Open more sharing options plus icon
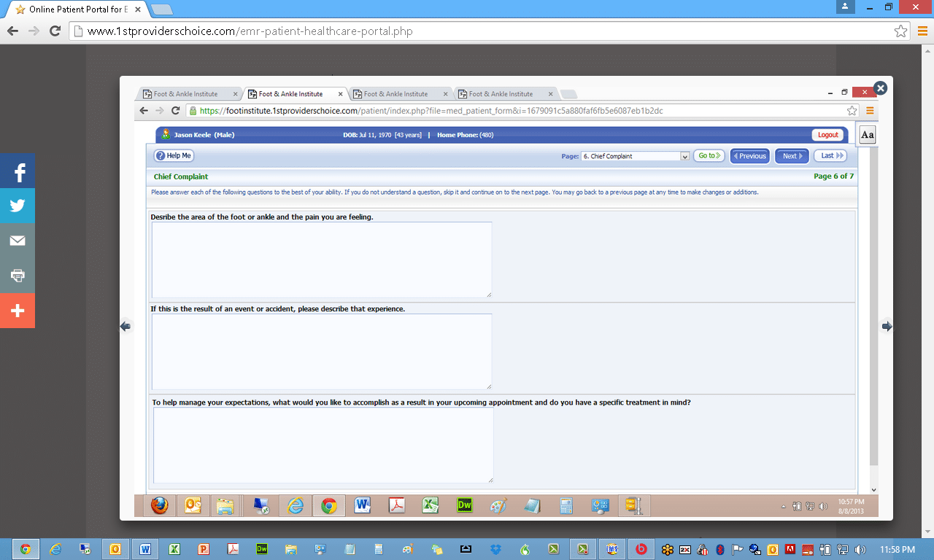Image resolution: width=934 pixels, height=560 pixels. pos(18,311)
